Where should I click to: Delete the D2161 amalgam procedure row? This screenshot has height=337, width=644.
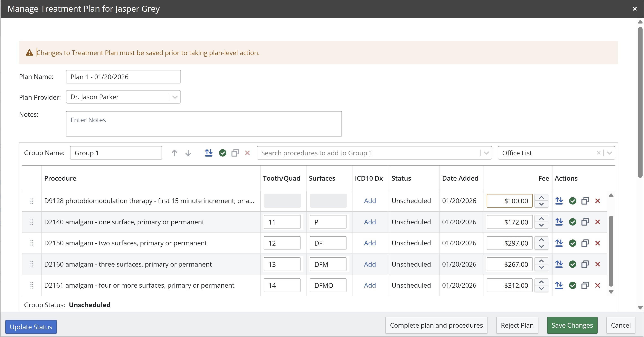(x=597, y=285)
